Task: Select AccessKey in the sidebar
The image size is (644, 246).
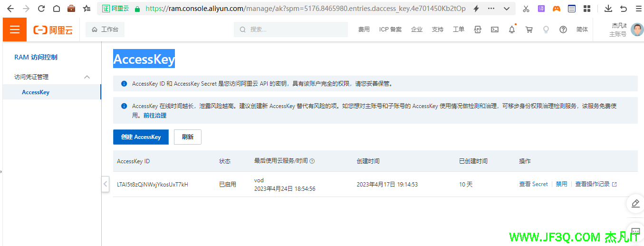Action: coord(36,92)
